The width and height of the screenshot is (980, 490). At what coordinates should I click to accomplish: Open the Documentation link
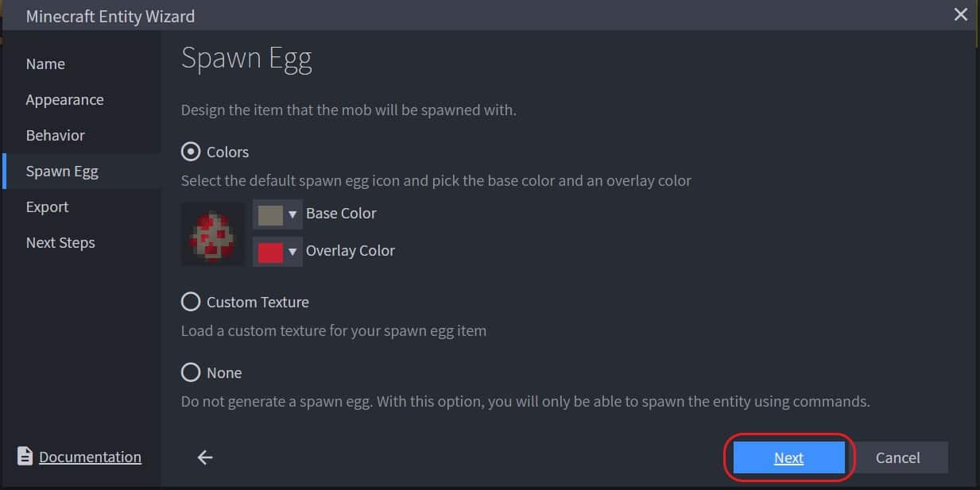coord(90,457)
